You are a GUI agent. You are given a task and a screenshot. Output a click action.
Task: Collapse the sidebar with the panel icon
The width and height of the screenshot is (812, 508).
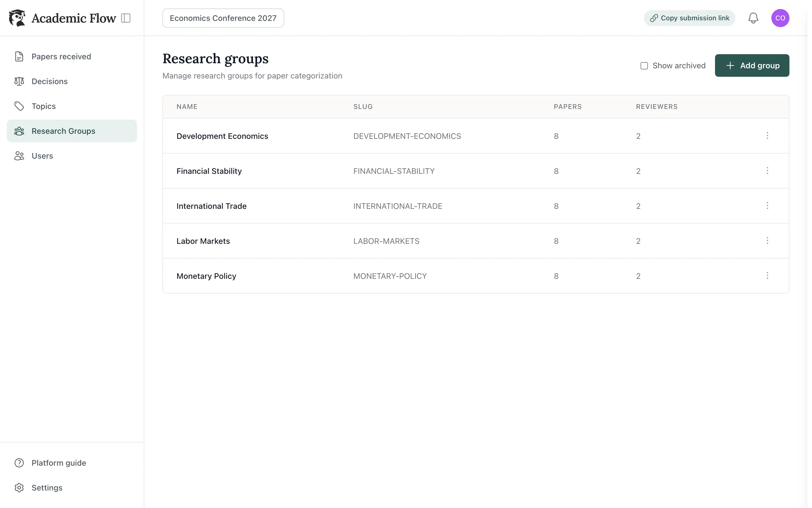tap(126, 18)
